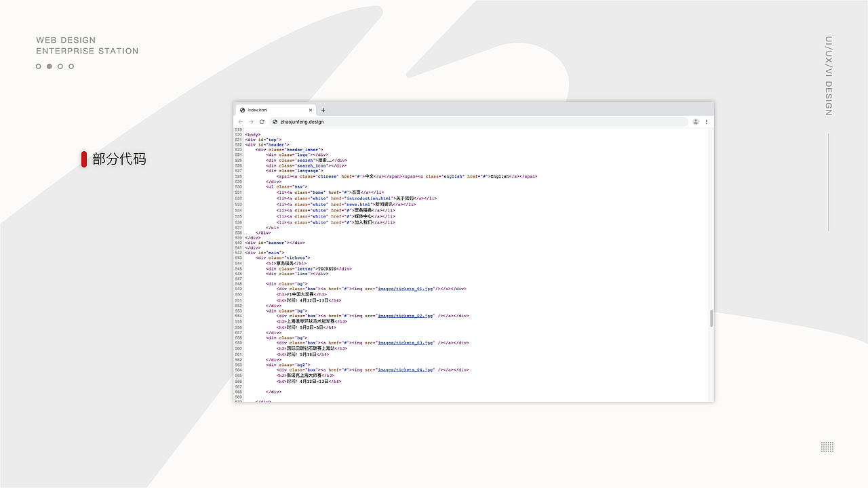
Task: Open a new tab with the plus button
Action: pos(323,110)
